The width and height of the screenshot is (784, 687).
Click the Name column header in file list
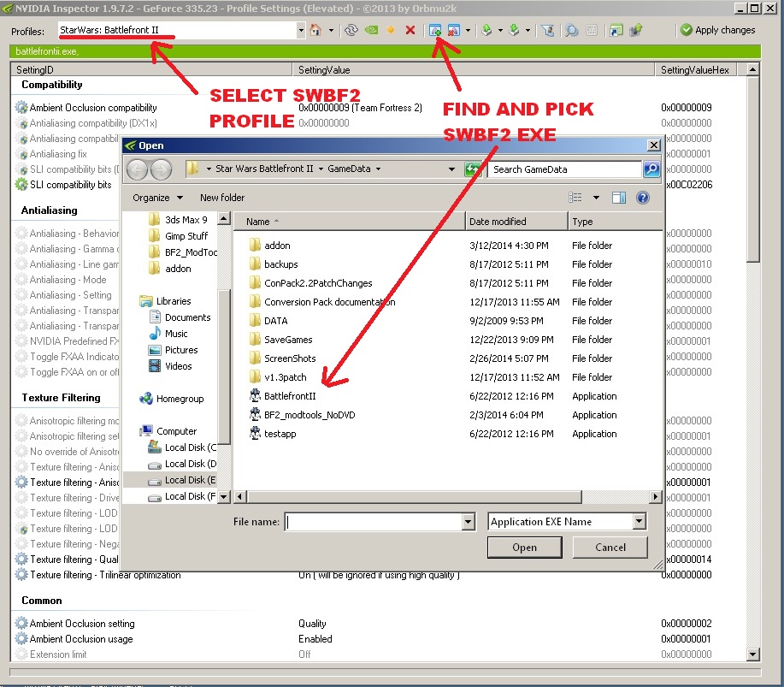tap(349, 222)
